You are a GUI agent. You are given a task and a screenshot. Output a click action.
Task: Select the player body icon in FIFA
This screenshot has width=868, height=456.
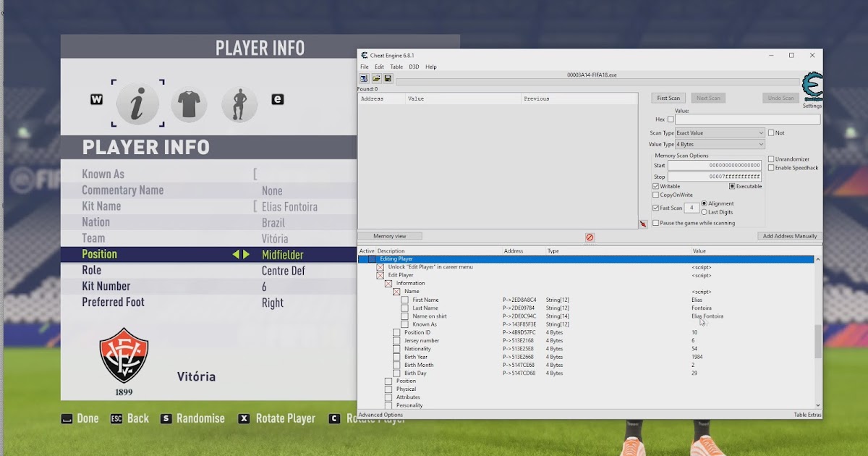[239, 105]
